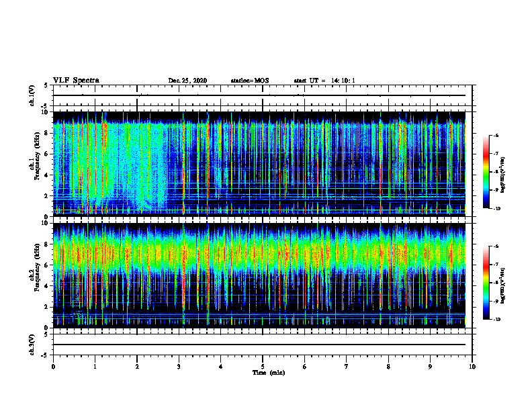
Task: Click the lower colorbar next to ch.2 spectrogram
Action: (x=486, y=283)
